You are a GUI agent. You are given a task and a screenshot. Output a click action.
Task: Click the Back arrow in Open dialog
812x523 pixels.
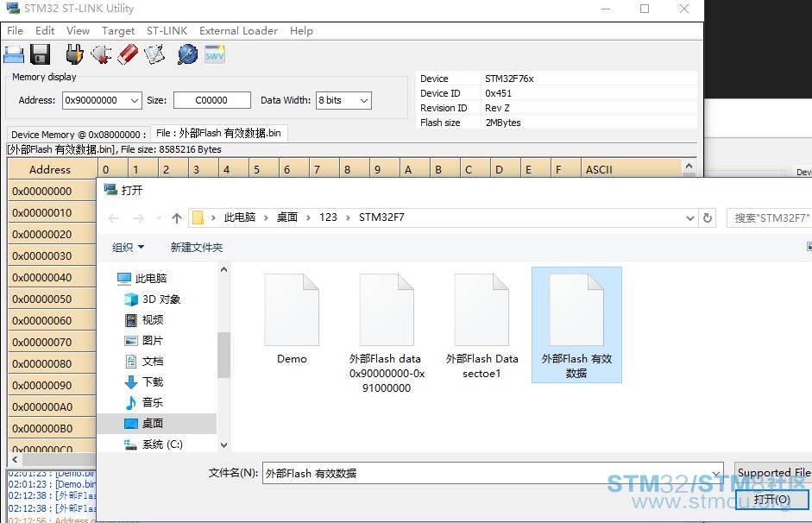(113, 218)
